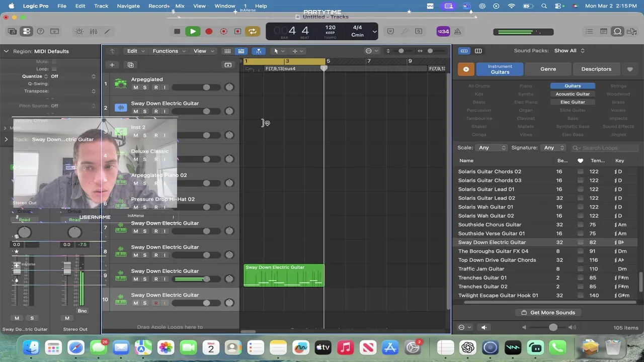Open the Editors pencil icon
Screen dimensions: 644x362
107,31
